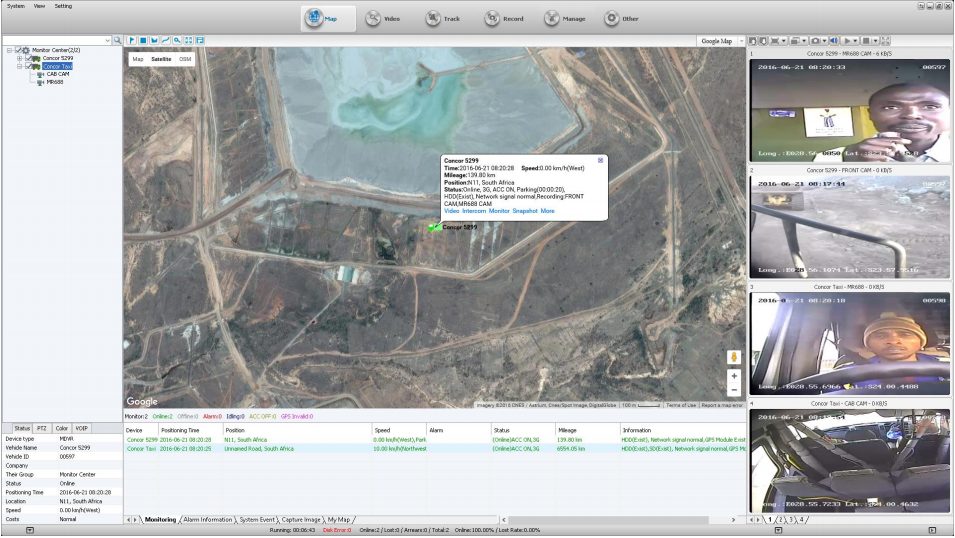Image resolution: width=955 pixels, height=538 pixels.
Task: Select the polygon area map tool
Action: (154, 40)
